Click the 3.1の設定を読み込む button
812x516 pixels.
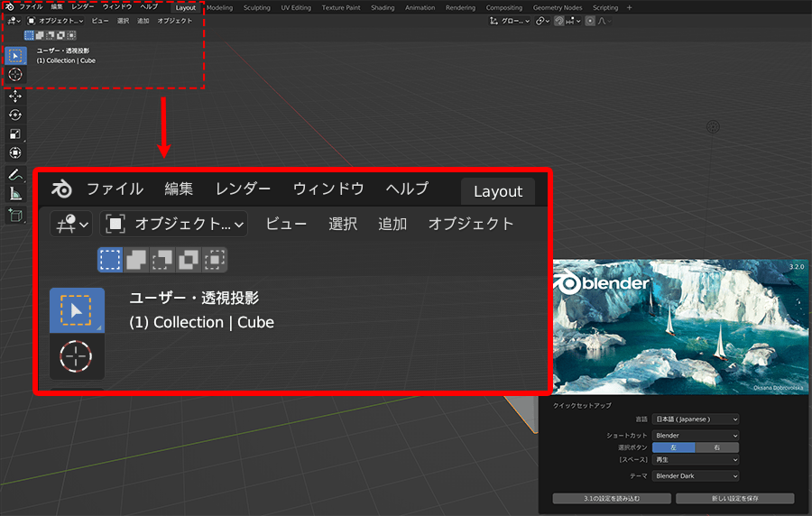612,499
